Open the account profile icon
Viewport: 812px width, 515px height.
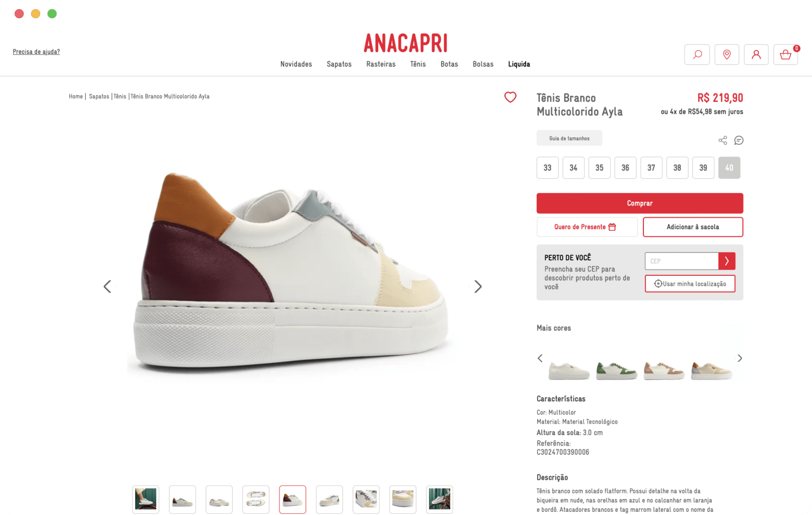click(756, 54)
